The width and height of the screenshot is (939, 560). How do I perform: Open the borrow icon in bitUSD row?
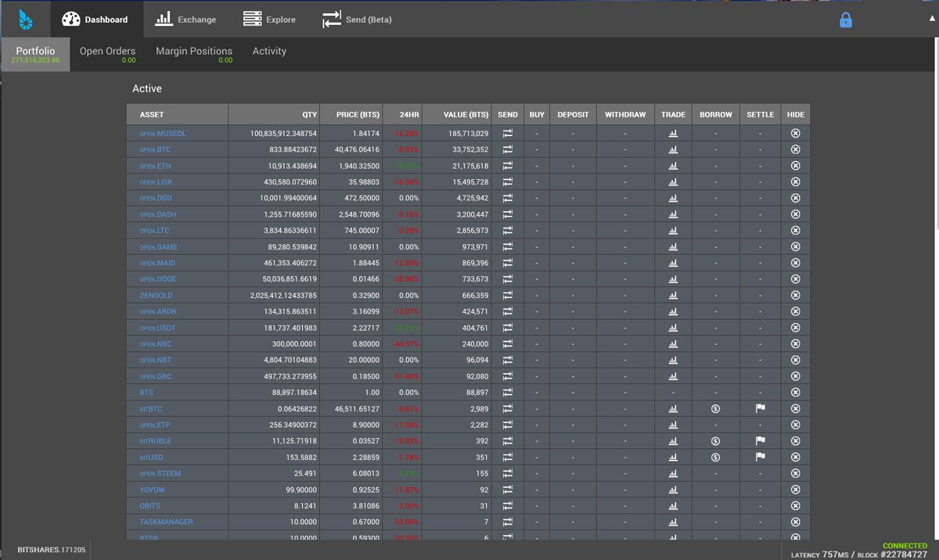click(715, 458)
